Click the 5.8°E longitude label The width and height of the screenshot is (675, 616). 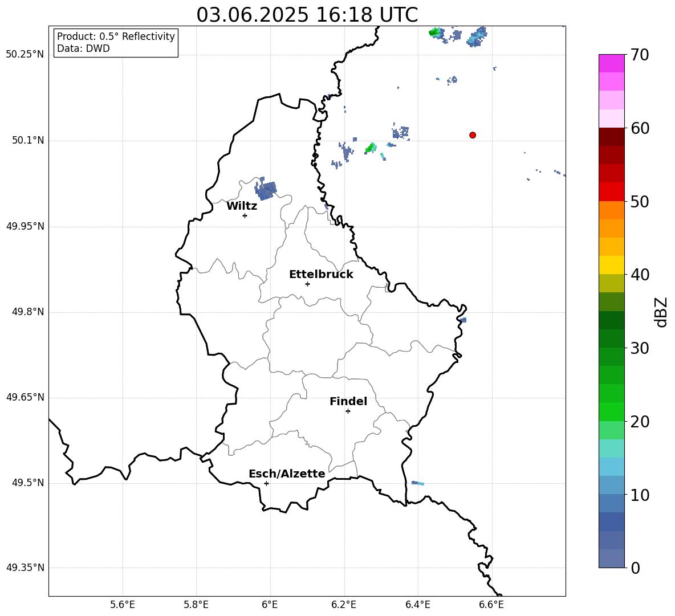[x=196, y=605]
